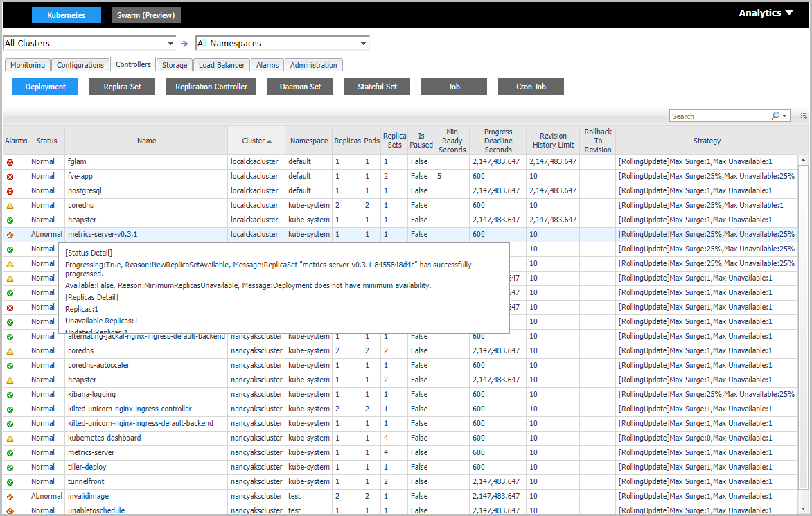The image size is (812, 516).
Task: Go to the Storage tab
Action: [175, 65]
